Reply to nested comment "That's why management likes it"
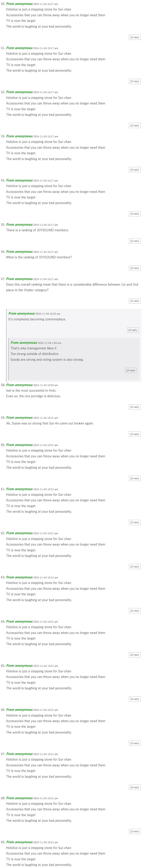This screenshot has width=142, height=868. tap(131, 370)
